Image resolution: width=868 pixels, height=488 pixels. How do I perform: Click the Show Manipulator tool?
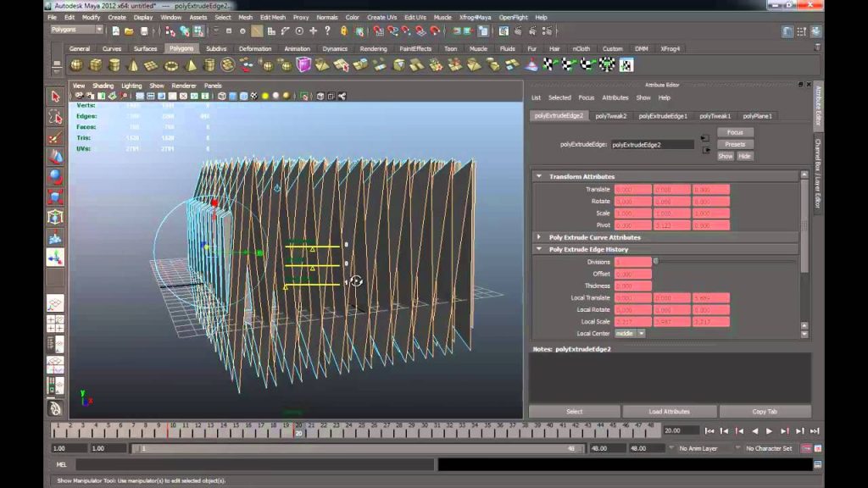coord(55,258)
